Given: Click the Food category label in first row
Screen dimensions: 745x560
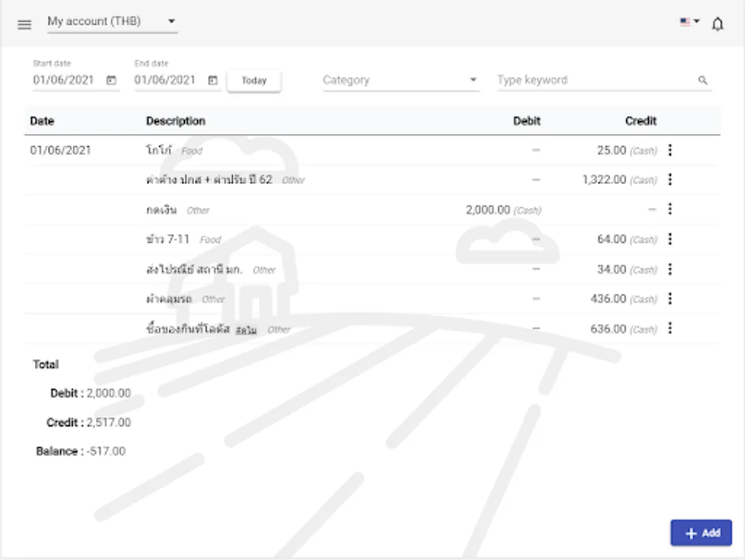Looking at the screenshot, I should [192, 151].
